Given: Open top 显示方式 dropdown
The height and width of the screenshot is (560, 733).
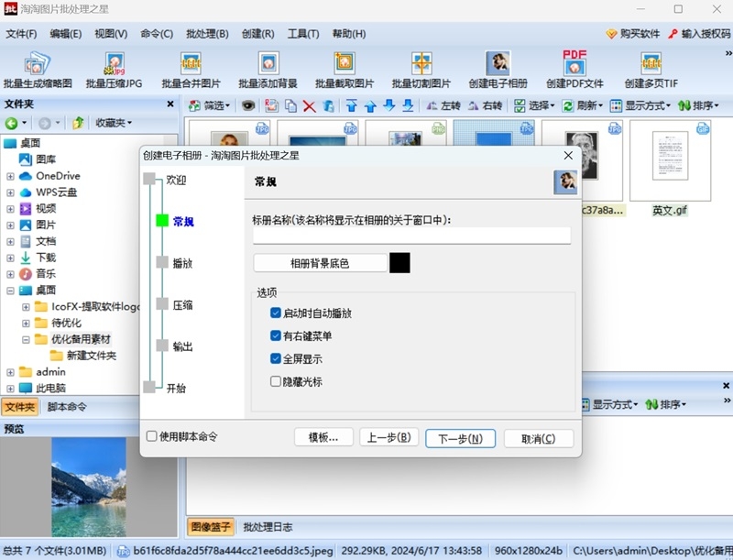Looking at the screenshot, I should (x=640, y=106).
